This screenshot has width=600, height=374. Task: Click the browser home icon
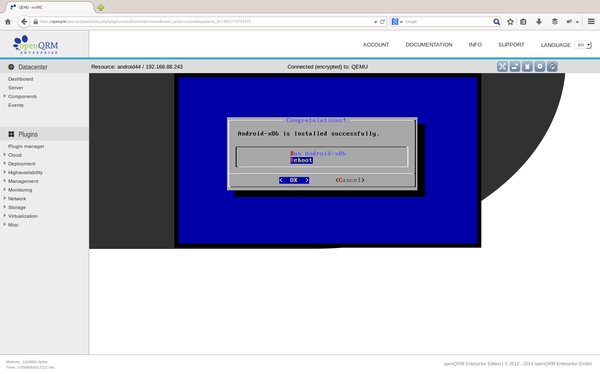[x=8, y=22]
